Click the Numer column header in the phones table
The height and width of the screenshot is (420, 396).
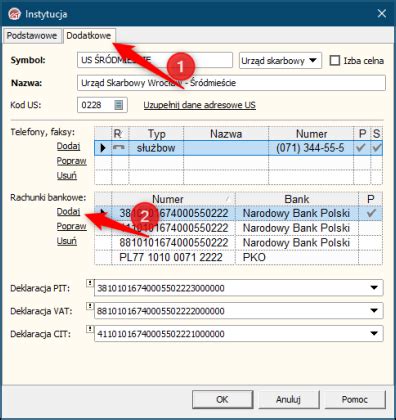click(311, 134)
